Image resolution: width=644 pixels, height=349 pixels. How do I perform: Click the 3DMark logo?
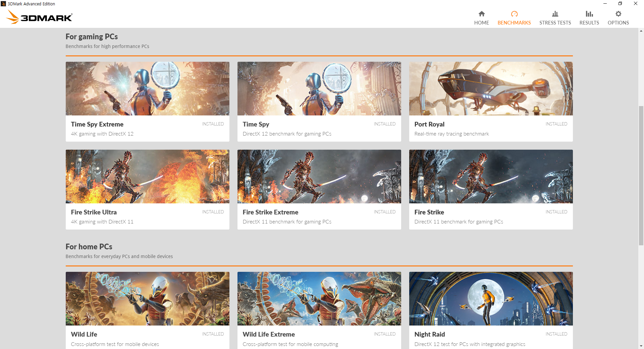pos(39,17)
